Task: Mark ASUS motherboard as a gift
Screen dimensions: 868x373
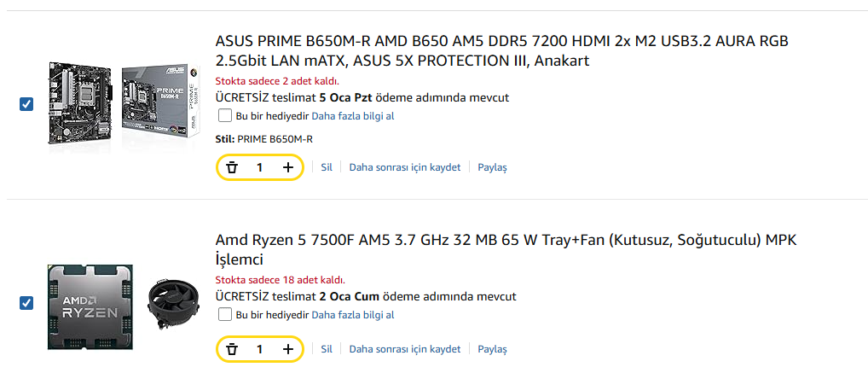Action: pyautogui.click(x=225, y=115)
